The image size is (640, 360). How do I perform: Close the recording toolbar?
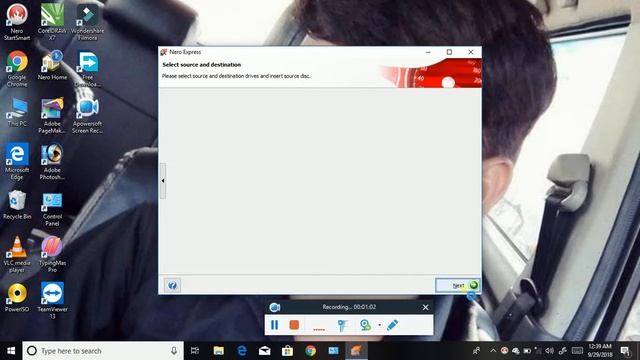(425, 307)
